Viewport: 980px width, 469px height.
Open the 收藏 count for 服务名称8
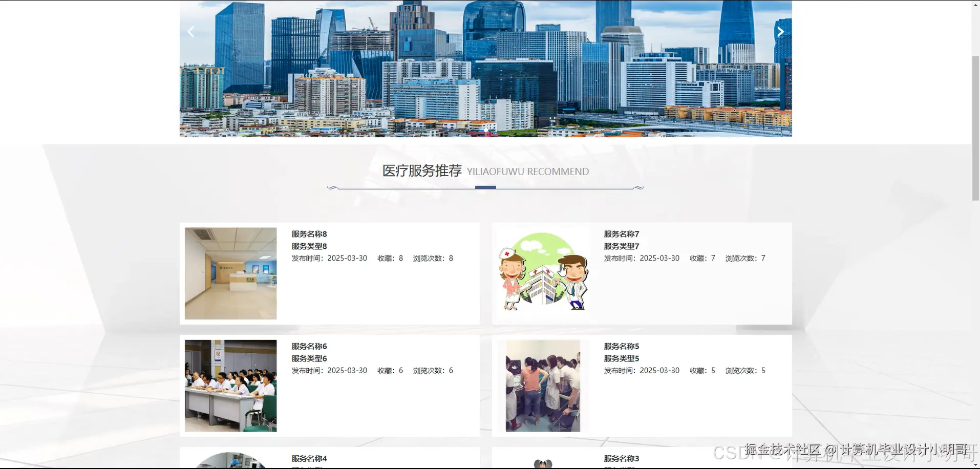click(391, 258)
